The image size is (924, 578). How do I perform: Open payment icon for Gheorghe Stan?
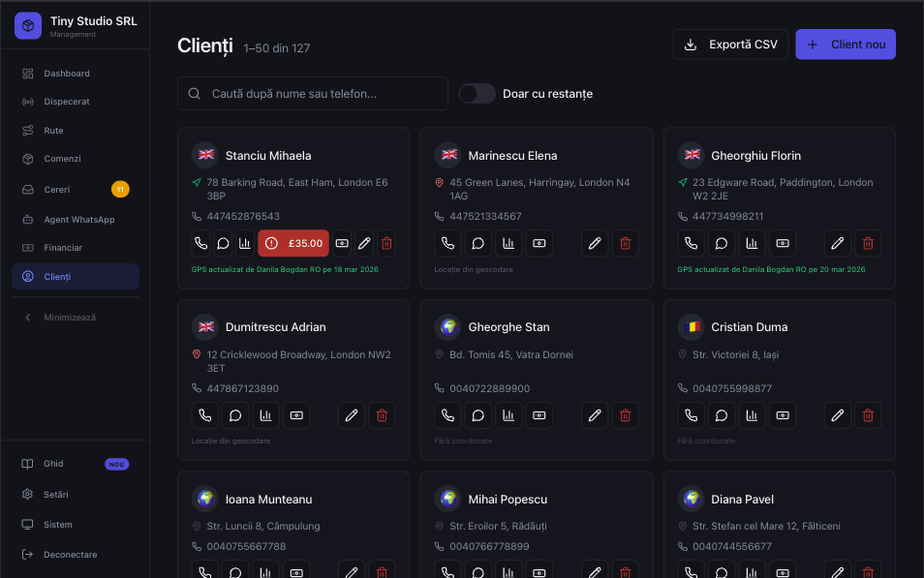coord(539,415)
